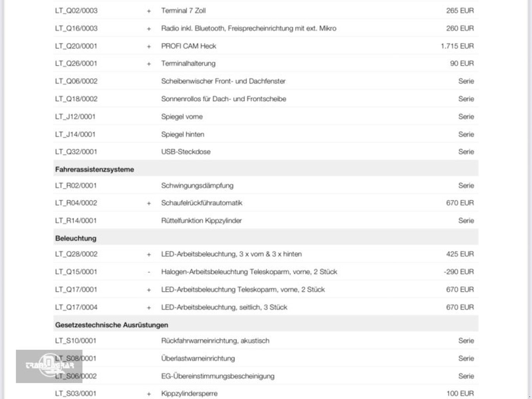
Task: Click plus icon for Radio inkl. Bluetooth row
Action: pos(149,29)
